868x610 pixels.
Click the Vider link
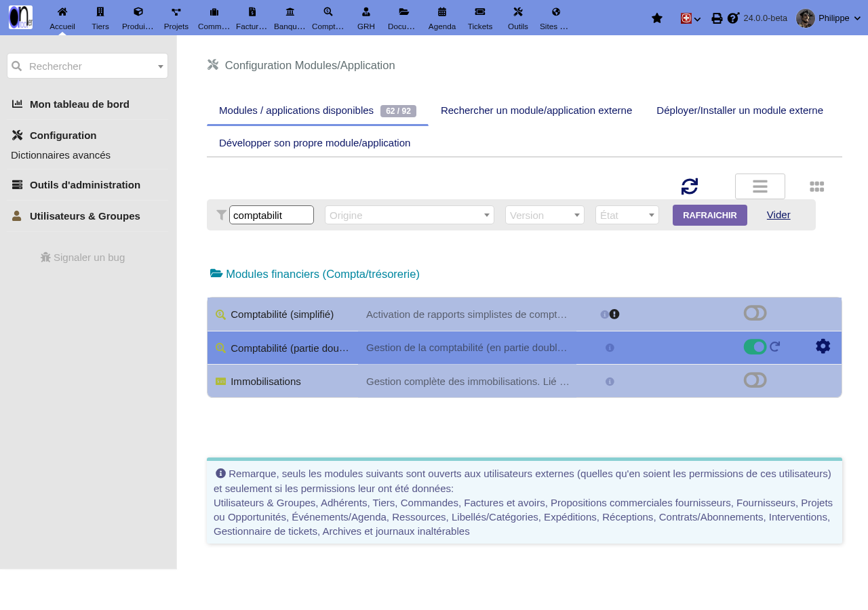(778, 215)
